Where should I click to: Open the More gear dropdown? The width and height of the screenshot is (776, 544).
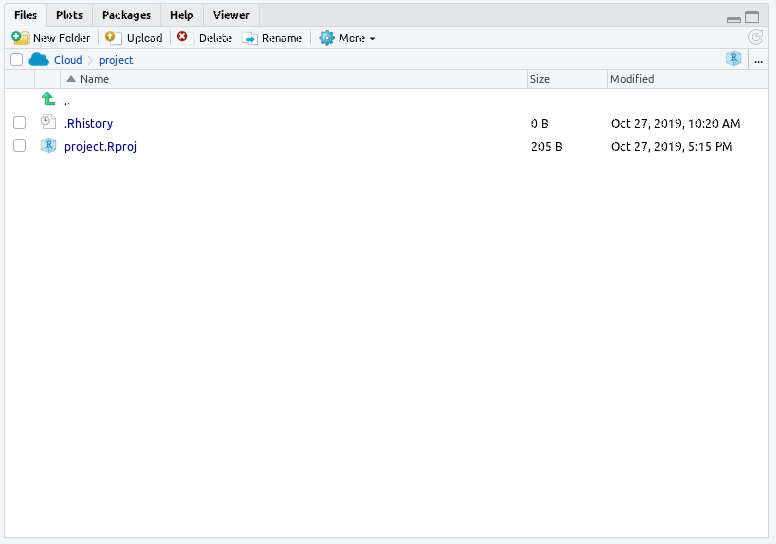click(347, 38)
